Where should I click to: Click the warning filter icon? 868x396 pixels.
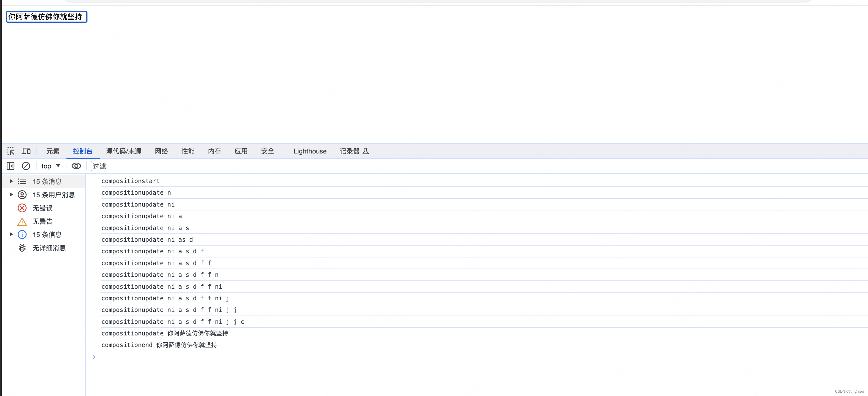pyautogui.click(x=22, y=221)
